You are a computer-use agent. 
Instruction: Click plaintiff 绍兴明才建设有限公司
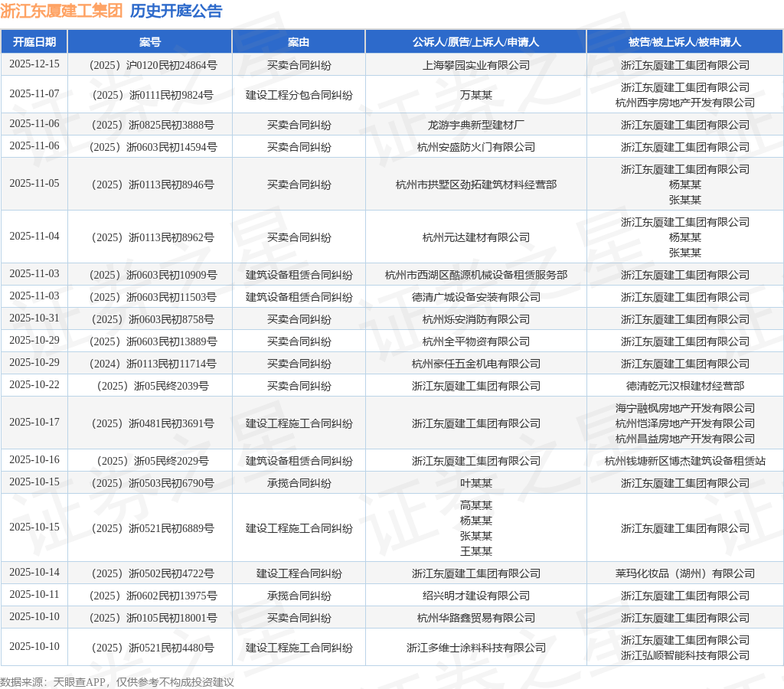click(x=476, y=596)
